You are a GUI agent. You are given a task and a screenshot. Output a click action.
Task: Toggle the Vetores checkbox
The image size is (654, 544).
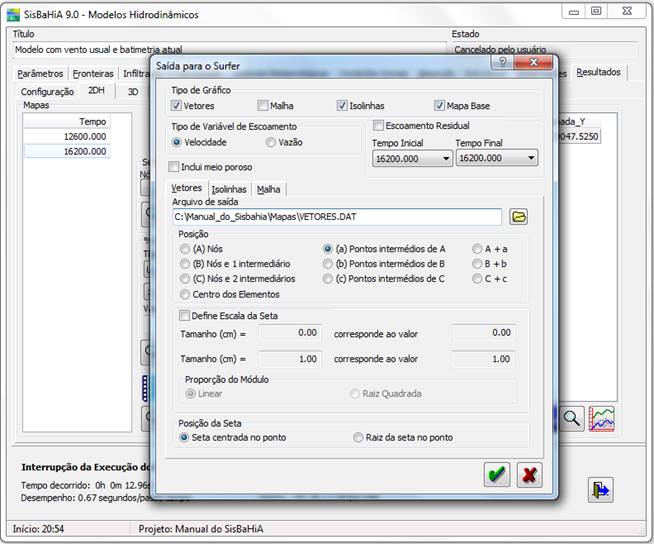point(176,106)
